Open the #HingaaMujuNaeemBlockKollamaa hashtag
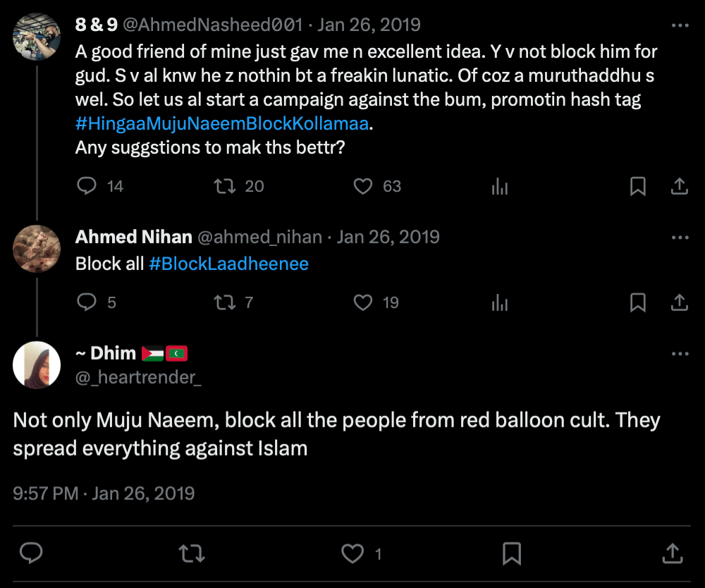Image resolution: width=705 pixels, height=588 pixels. [x=222, y=124]
